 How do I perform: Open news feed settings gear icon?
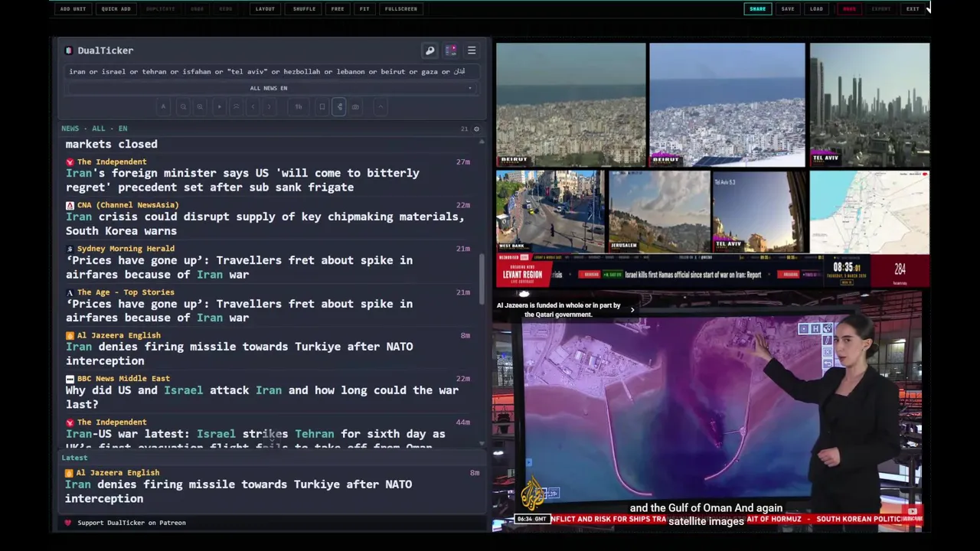[476, 129]
